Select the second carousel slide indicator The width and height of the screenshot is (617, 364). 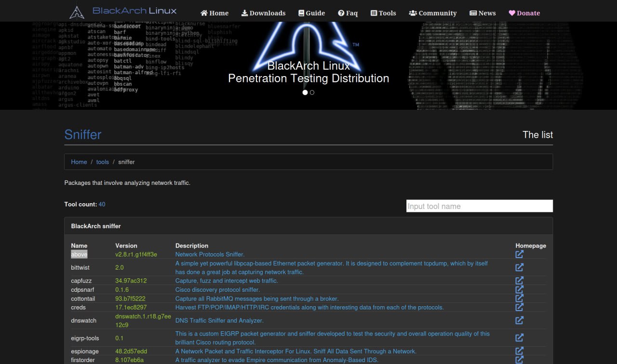tap(312, 92)
